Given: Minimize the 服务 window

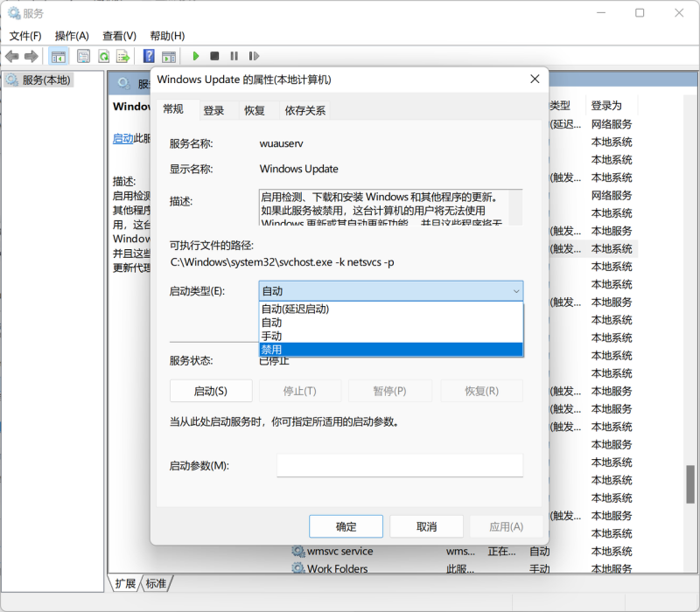Looking at the screenshot, I should click(601, 13).
